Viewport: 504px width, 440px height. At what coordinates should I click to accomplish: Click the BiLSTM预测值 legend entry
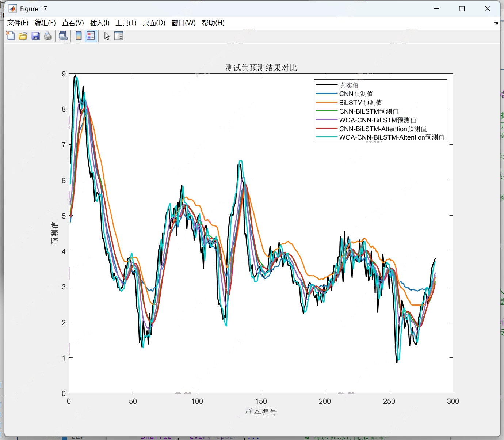click(360, 103)
